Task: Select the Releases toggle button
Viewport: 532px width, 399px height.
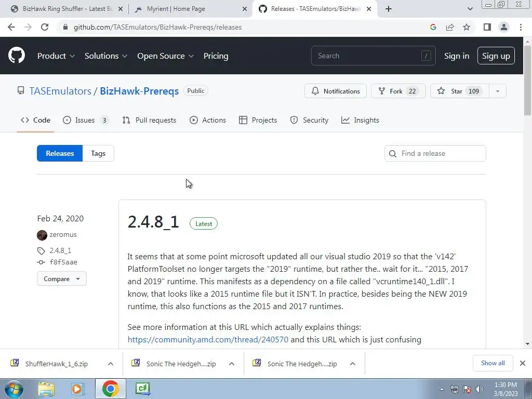Action: coord(60,153)
